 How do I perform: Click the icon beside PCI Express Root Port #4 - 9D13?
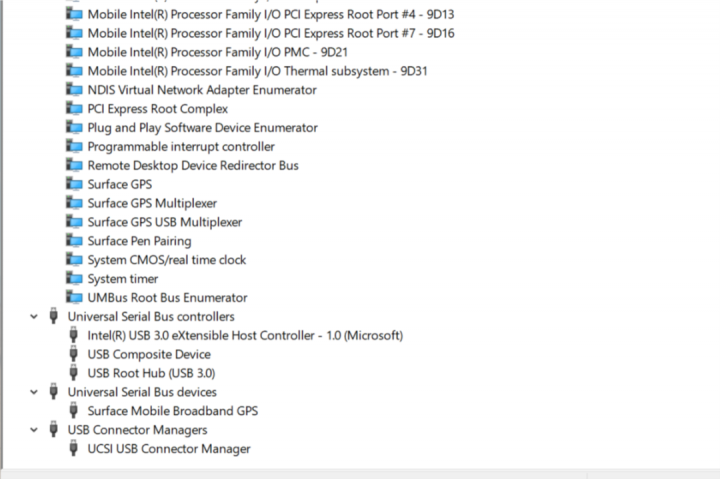click(74, 14)
